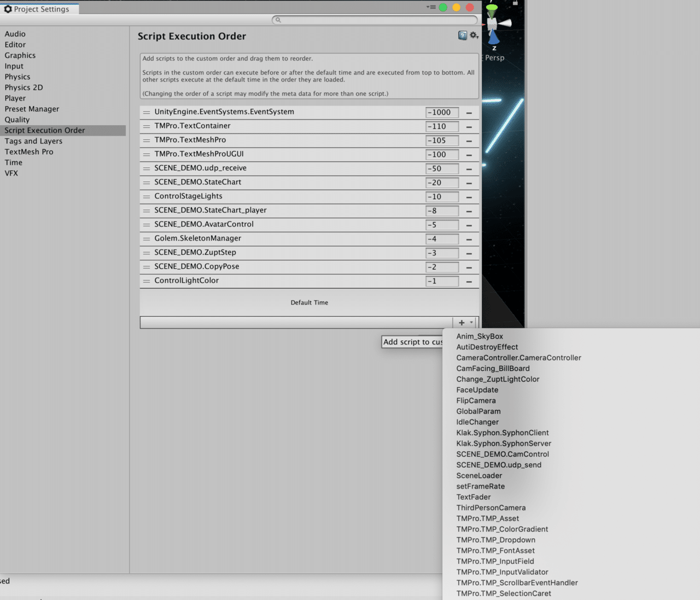Open the panel preset gear icon
The width and height of the screenshot is (700, 600).
pos(472,34)
